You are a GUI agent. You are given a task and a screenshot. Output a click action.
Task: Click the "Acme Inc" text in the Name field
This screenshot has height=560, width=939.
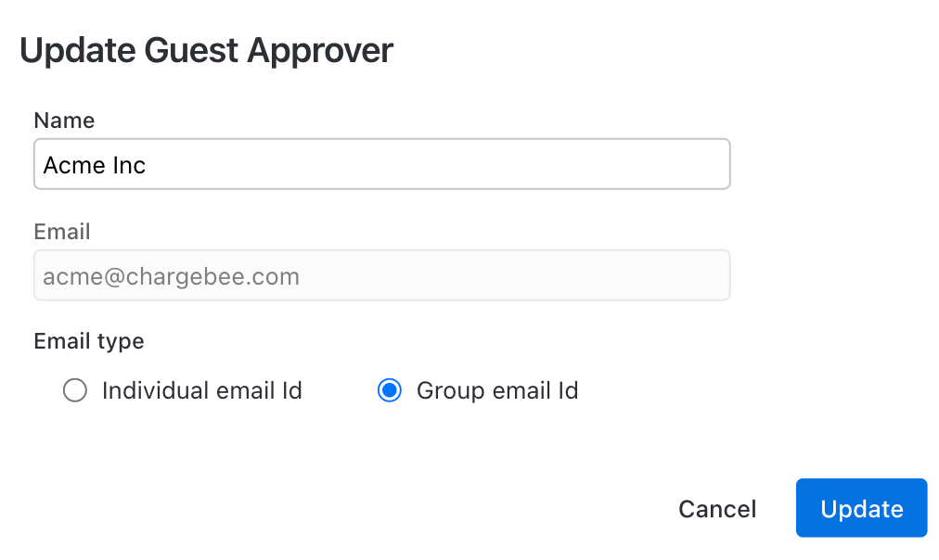[x=95, y=165]
